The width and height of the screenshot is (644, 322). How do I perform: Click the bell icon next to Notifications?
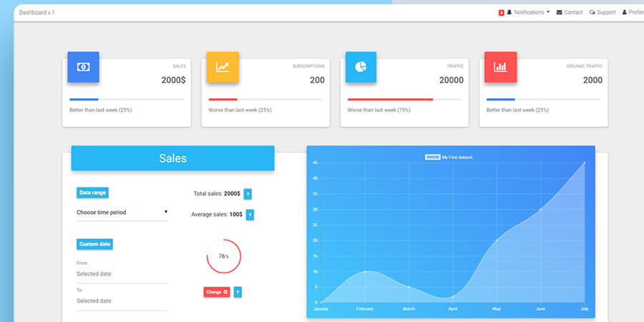click(x=509, y=12)
